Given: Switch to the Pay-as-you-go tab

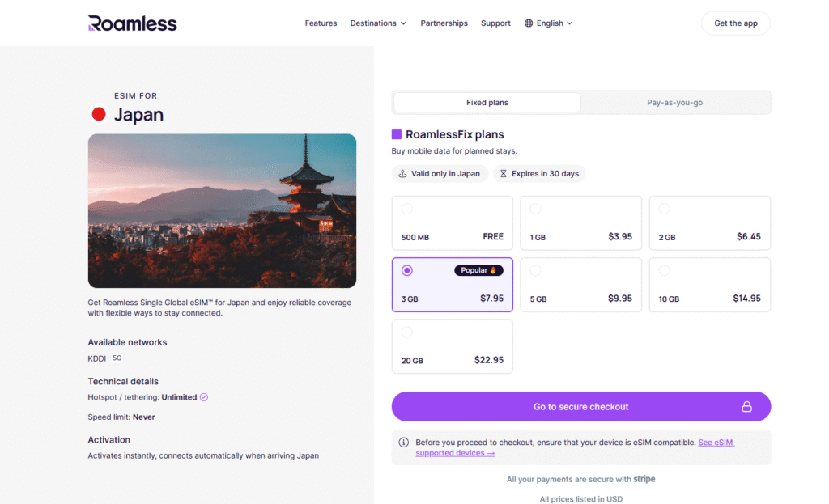Looking at the screenshot, I should (x=674, y=103).
